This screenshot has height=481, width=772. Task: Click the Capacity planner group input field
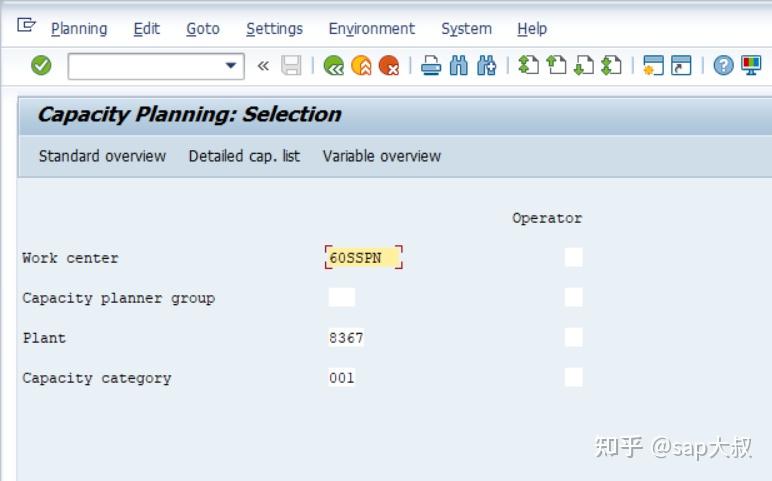[342, 298]
